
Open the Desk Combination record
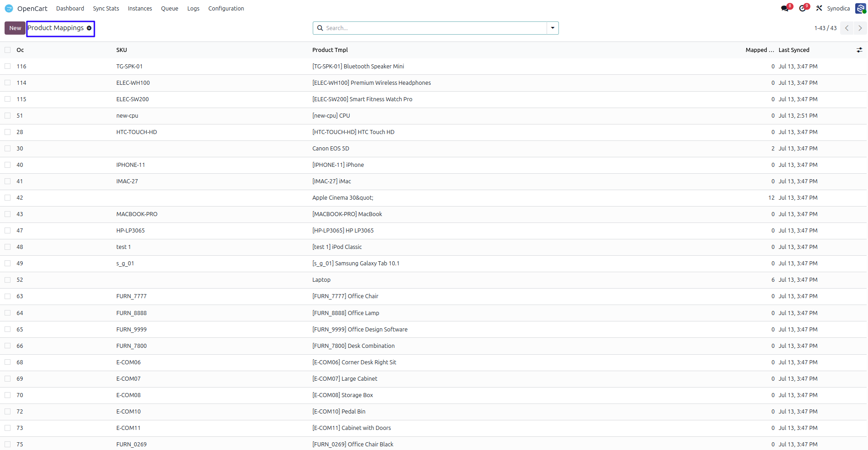(354, 346)
